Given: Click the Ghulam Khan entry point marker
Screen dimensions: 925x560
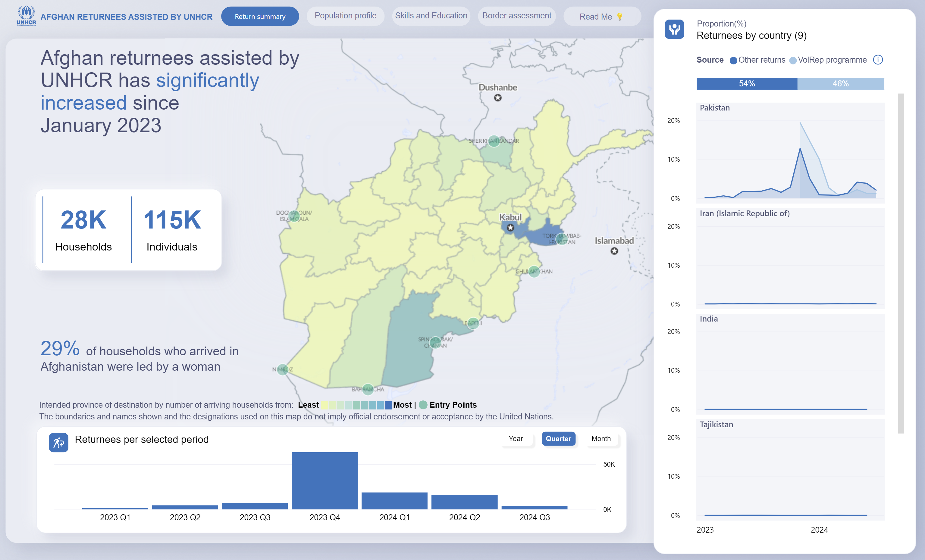Looking at the screenshot, I should (534, 271).
